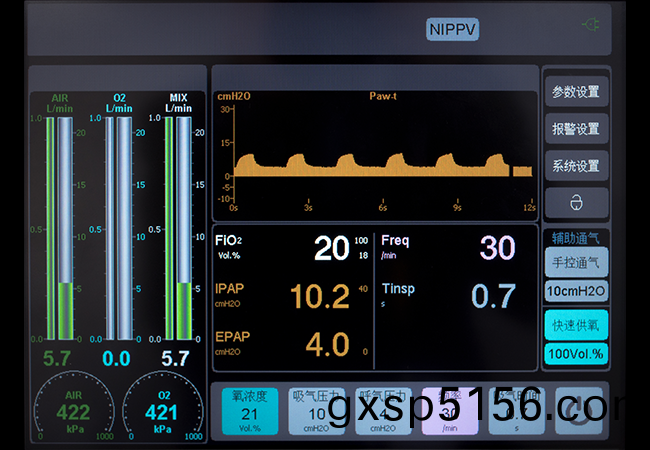Open 报警设置 alarm settings
This screenshot has width=650, height=450.
[575, 129]
